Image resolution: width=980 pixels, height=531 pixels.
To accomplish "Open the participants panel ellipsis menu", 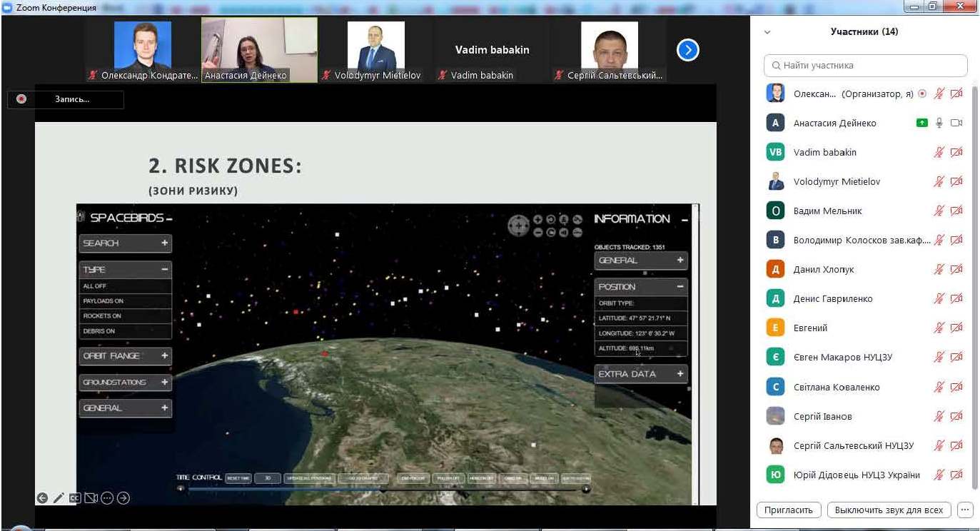I will click(x=965, y=510).
